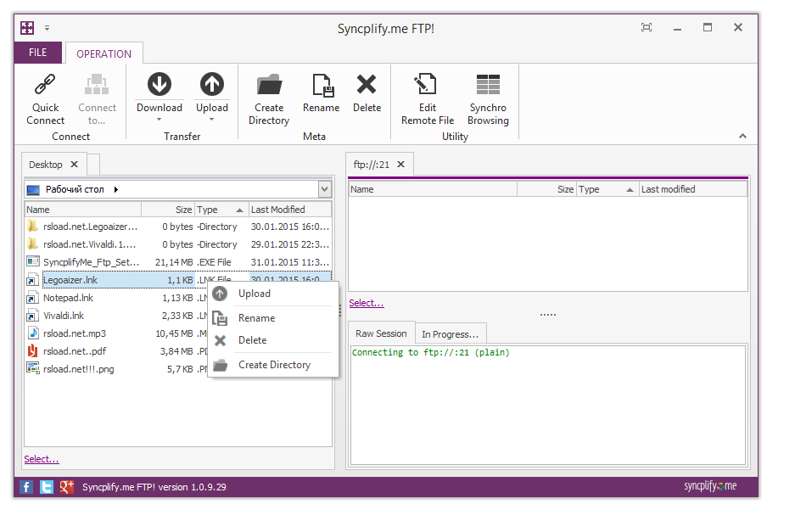The image size is (795, 532).
Task: Click the Notepad.lnk shortcut icon
Action: tap(32, 298)
